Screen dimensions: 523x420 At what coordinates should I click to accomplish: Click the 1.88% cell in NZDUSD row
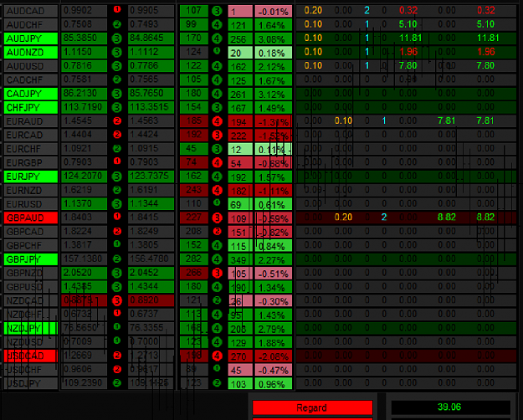coord(273,342)
